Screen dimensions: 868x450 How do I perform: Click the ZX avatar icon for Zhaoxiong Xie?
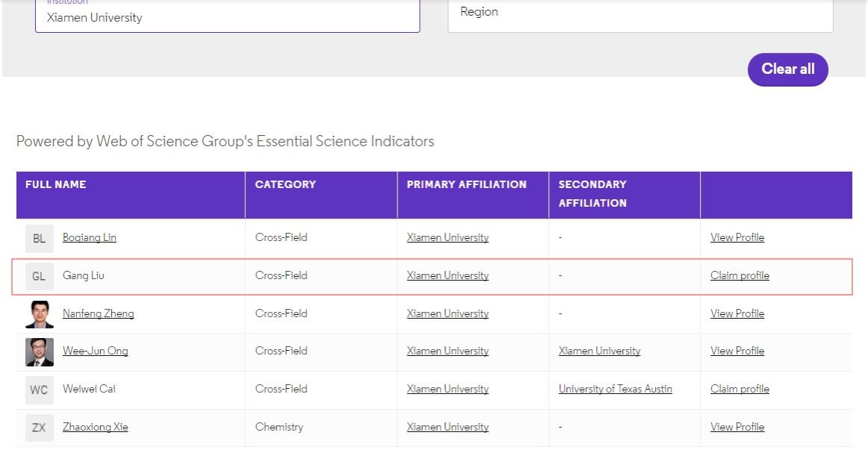[x=39, y=428]
